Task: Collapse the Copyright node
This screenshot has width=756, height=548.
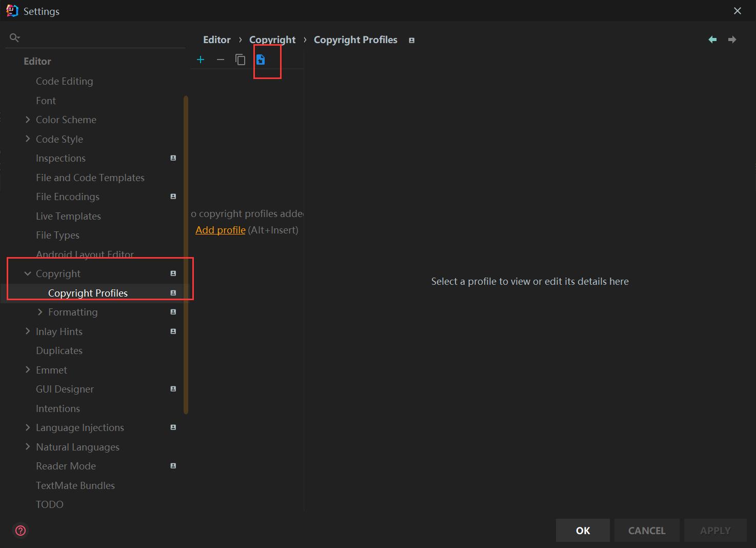Action: [x=28, y=273]
